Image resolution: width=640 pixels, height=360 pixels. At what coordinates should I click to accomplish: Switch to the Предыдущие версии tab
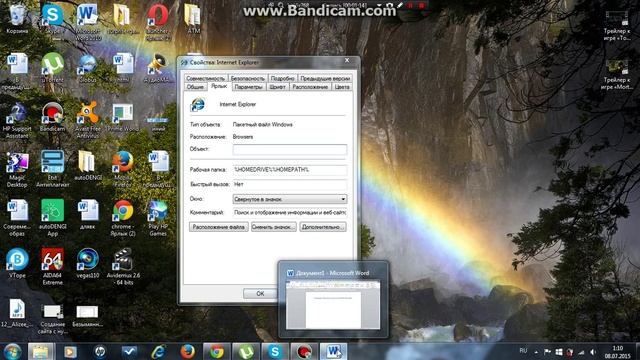point(325,78)
